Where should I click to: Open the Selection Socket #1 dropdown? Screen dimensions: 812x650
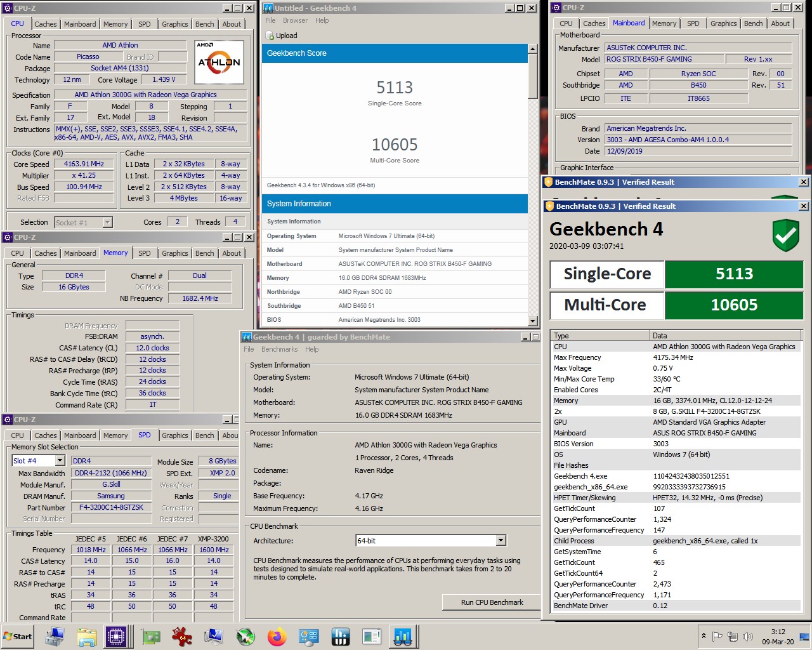point(107,222)
